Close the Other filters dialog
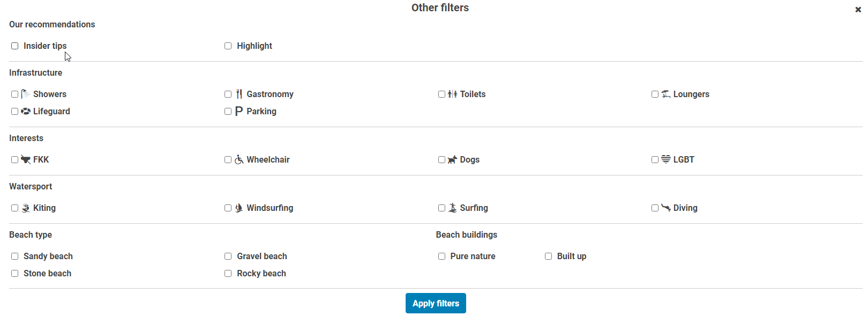This screenshot has width=868, height=330. point(858,10)
